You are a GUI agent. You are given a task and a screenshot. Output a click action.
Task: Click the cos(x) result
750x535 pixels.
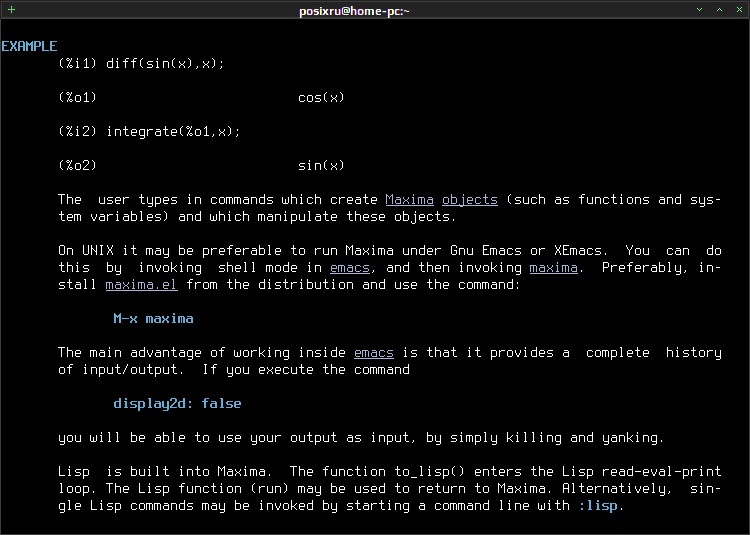pyautogui.click(x=321, y=98)
